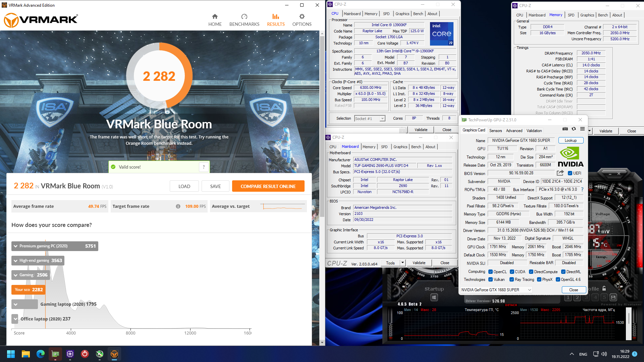Open GPU selection dropdown in GPU-Z

tap(496, 290)
